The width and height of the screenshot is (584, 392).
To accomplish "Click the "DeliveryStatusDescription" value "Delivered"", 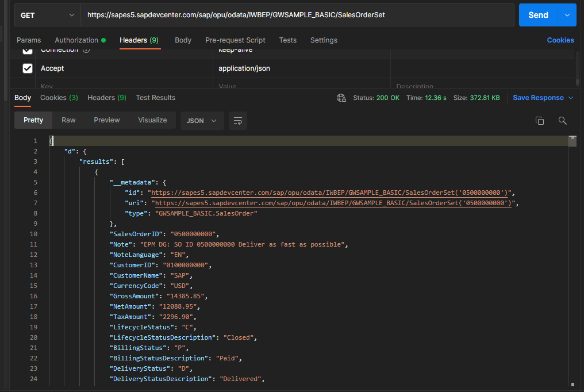I will tap(240, 379).
